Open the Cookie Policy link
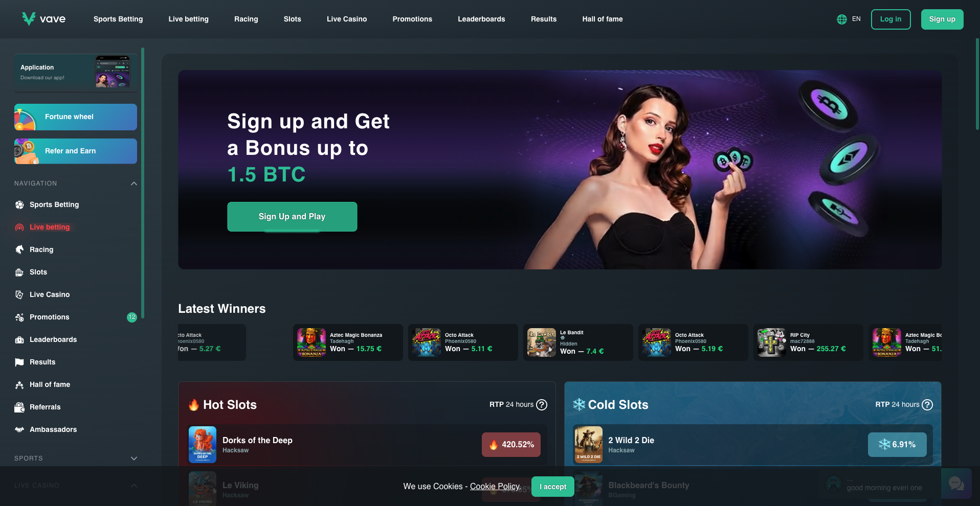Screen dimensions: 980x506 click(495, 487)
